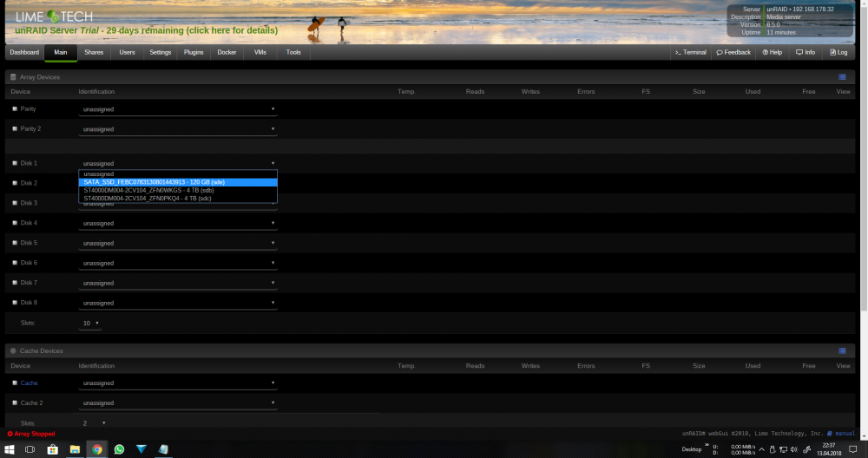Click the Array Devices header icon
The height and width of the screenshot is (458, 868).
pyautogui.click(x=13, y=77)
